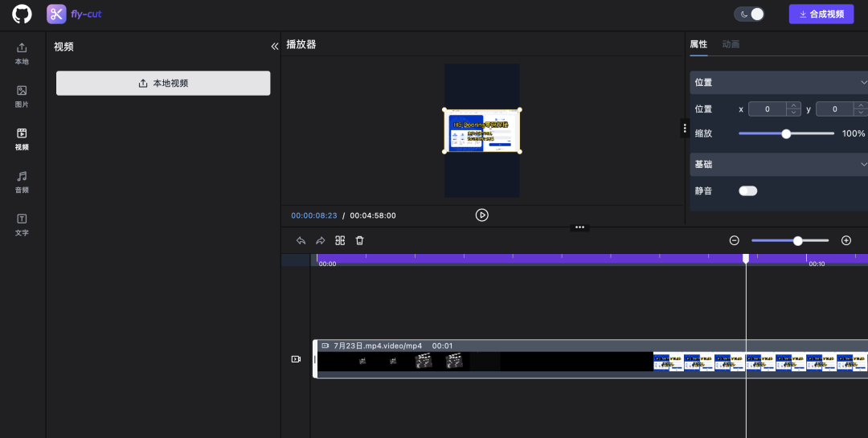Click the clip's left trim handle
Screen dimensions: 868x438
coord(315,359)
